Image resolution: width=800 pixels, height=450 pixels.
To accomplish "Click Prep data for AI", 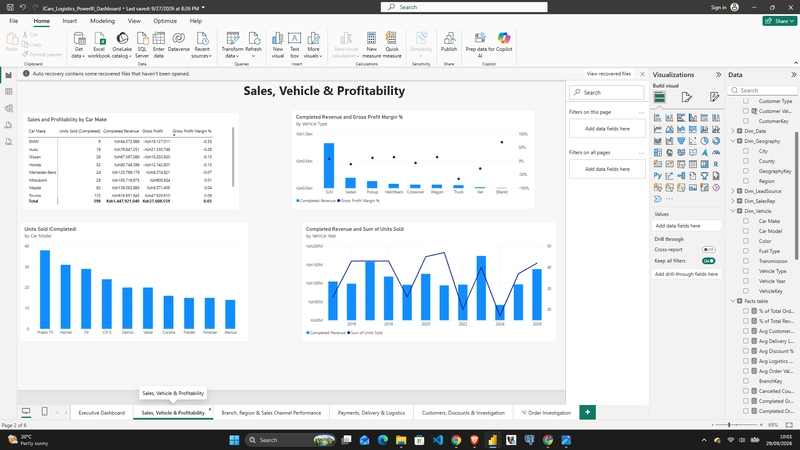I will [x=480, y=45].
